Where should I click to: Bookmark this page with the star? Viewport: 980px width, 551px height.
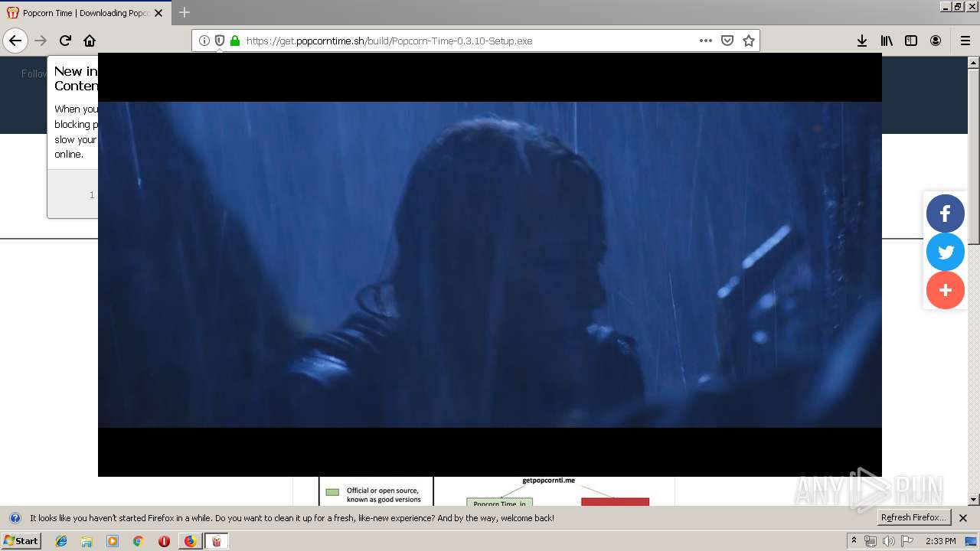(x=749, y=41)
